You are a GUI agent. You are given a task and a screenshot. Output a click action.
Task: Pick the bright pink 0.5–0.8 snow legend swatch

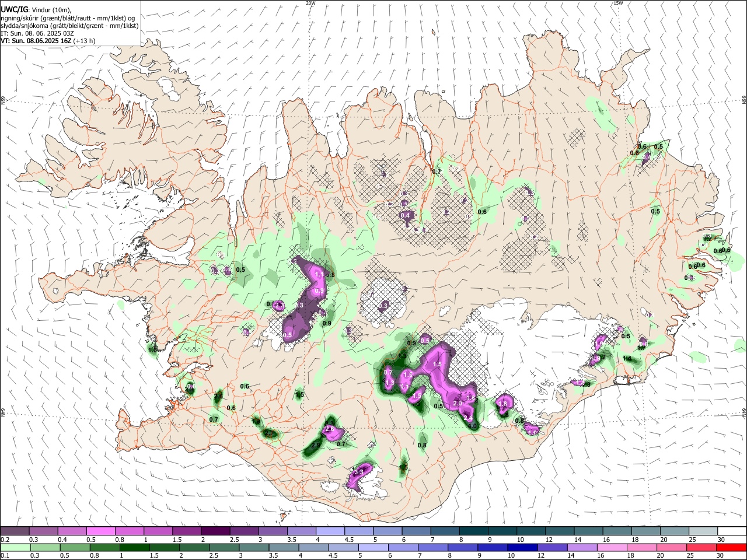point(100,531)
